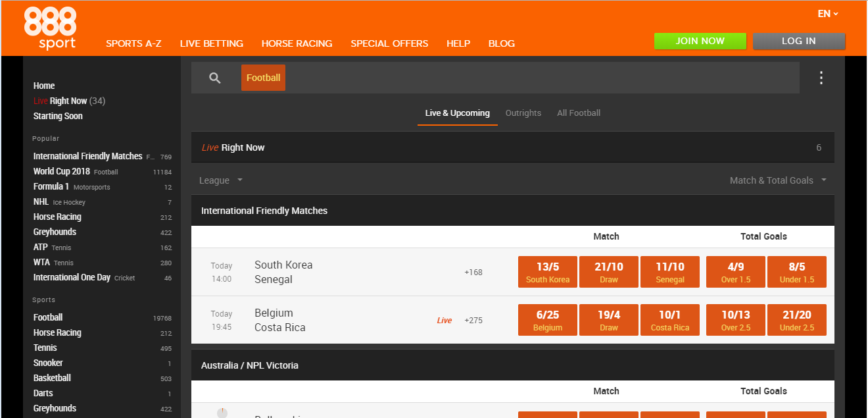Screen dimensions: 868x418
Task: Switch to Live & Upcoming tab
Action: pyautogui.click(x=457, y=113)
